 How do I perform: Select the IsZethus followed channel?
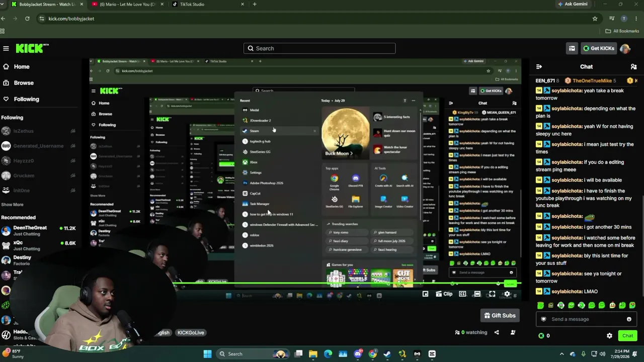pyautogui.click(x=38, y=131)
